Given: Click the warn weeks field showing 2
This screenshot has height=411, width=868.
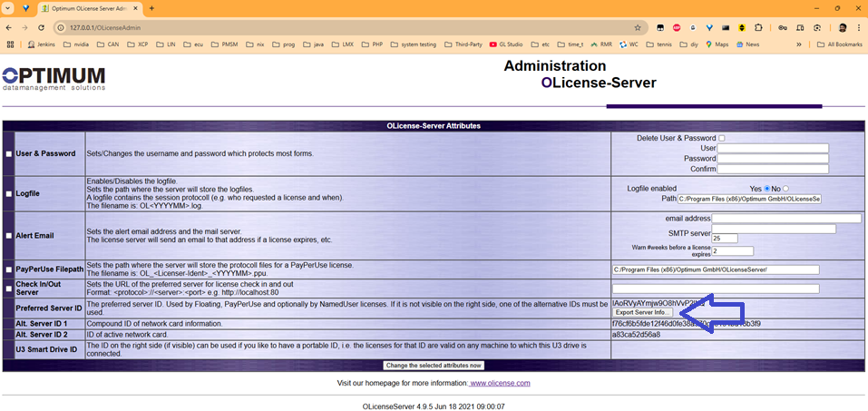Looking at the screenshot, I should 732,251.
